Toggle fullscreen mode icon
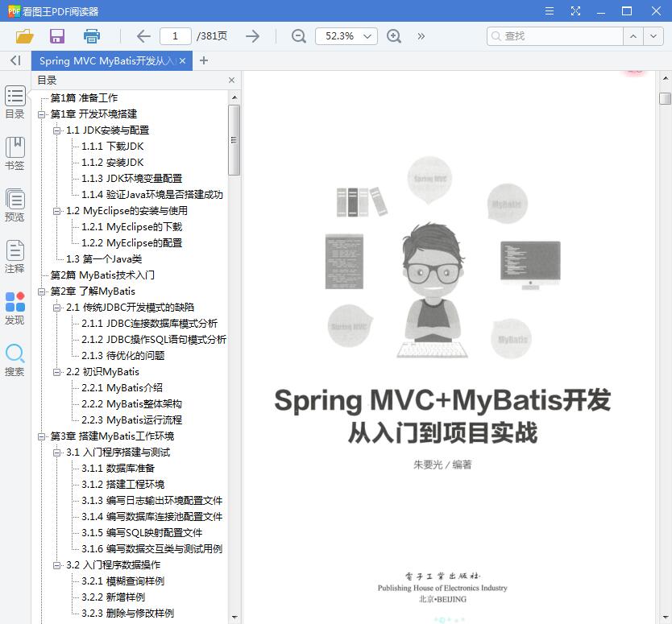This screenshot has width=672, height=624. coord(575,11)
